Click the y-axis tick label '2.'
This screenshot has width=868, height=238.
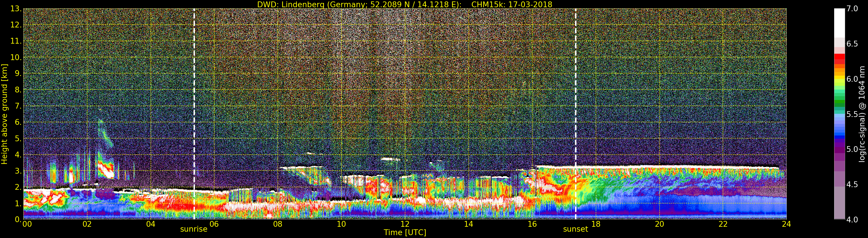[18, 187]
